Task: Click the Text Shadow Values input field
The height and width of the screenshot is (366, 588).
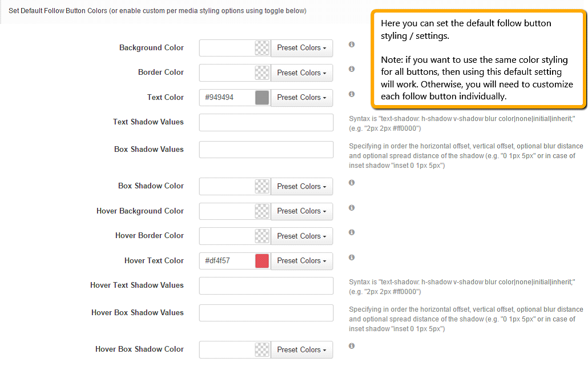Action: click(x=266, y=122)
